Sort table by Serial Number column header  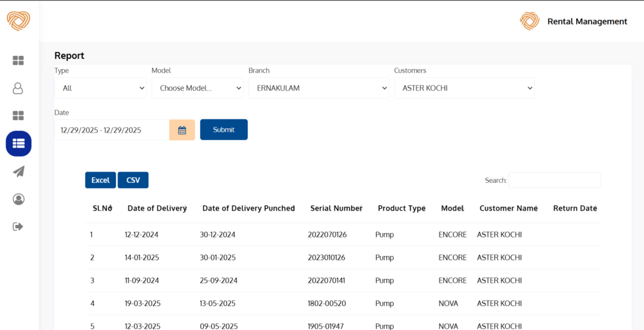pos(336,208)
